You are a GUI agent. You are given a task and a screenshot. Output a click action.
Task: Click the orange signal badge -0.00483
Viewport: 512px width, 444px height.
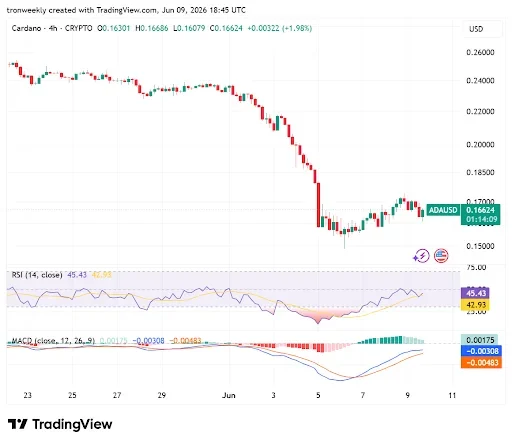tap(481, 362)
